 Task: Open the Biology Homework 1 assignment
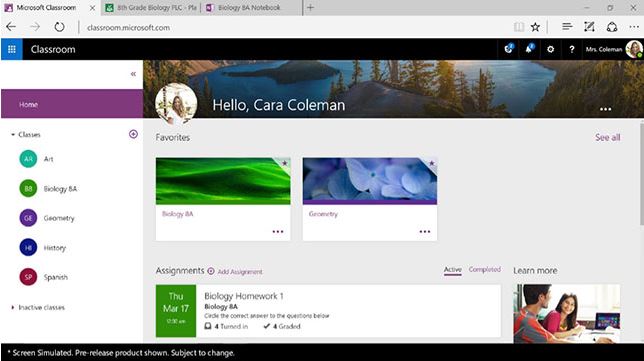pyautogui.click(x=244, y=296)
